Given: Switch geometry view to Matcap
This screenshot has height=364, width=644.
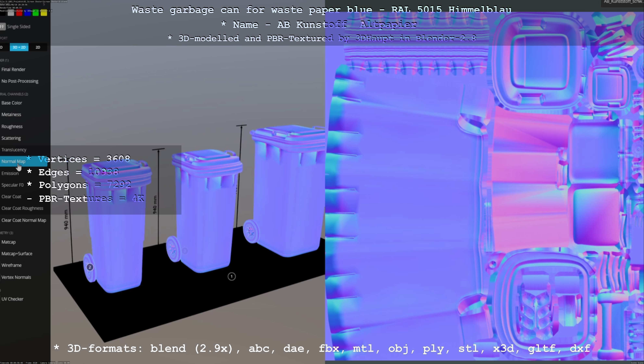Looking at the screenshot, I should coord(8,242).
